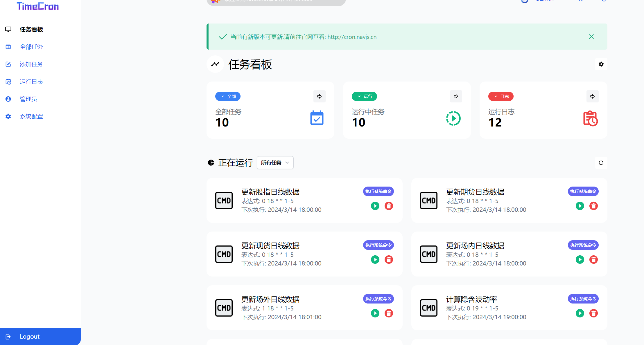Viewport: 644px width, 345px height.
Task: Click the play circle icon in 运行中任务 card
Action: click(453, 118)
